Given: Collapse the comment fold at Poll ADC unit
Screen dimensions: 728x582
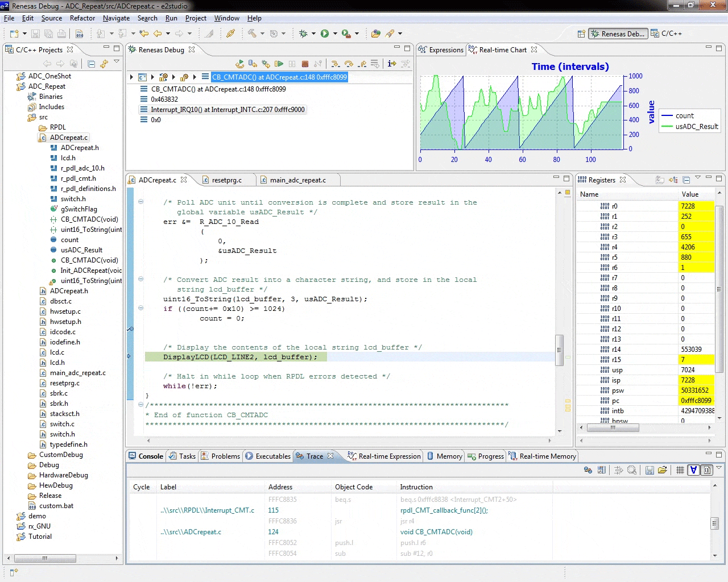Looking at the screenshot, I should tap(140, 201).
